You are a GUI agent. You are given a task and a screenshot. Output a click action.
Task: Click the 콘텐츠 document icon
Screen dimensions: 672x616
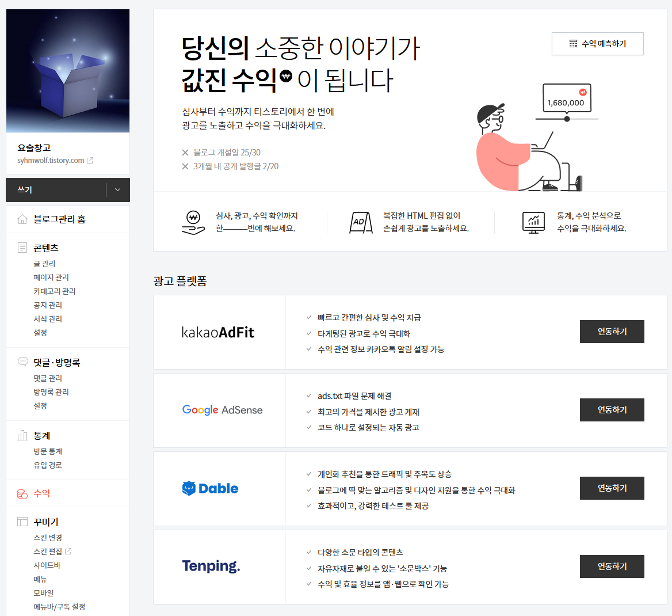(22, 248)
